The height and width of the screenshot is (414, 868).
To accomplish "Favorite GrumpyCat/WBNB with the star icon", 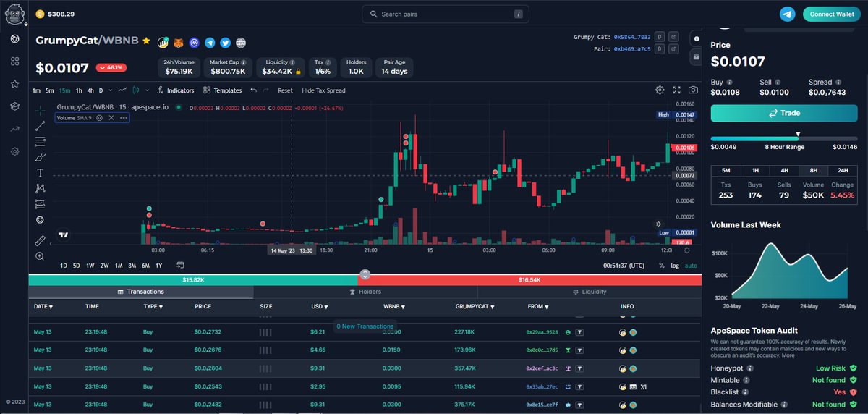I will 146,41.
